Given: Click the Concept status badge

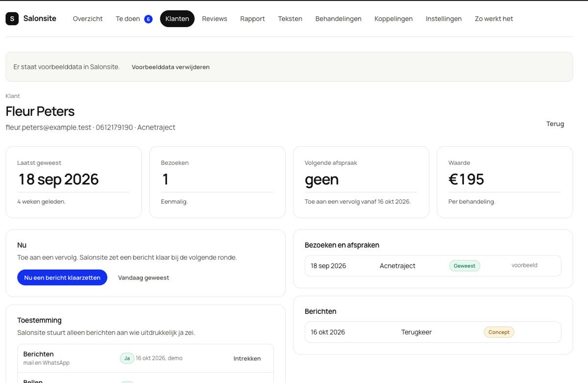Looking at the screenshot, I should (499, 332).
